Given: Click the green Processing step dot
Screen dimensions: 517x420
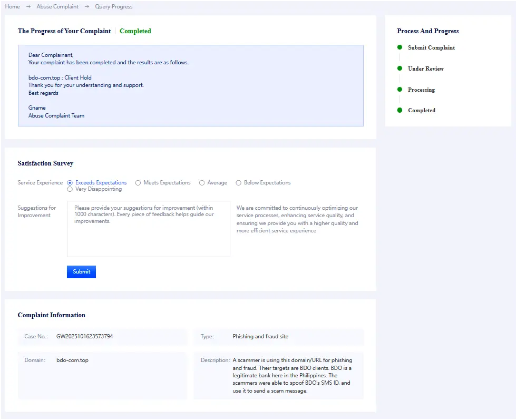Looking at the screenshot, I should pyautogui.click(x=399, y=90).
